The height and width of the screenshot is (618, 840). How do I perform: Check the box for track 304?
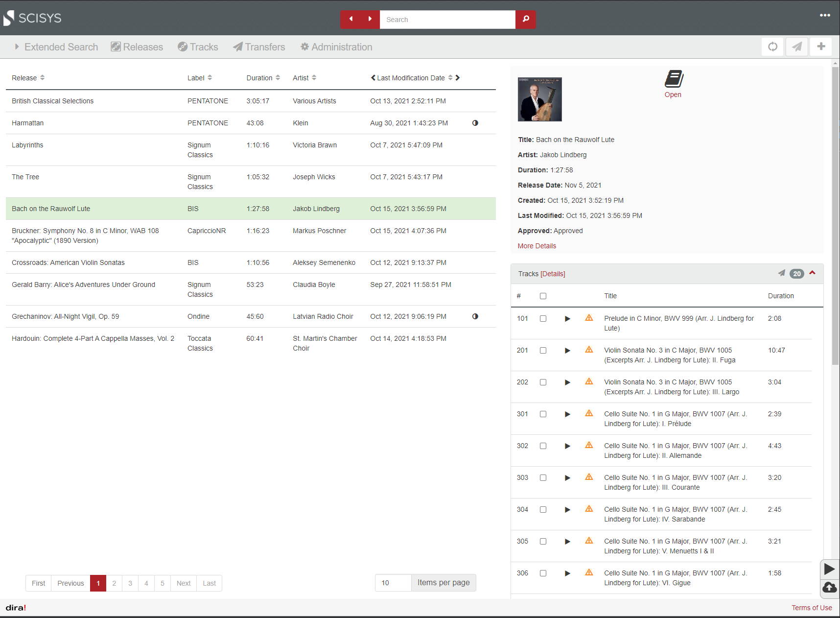[x=543, y=509]
